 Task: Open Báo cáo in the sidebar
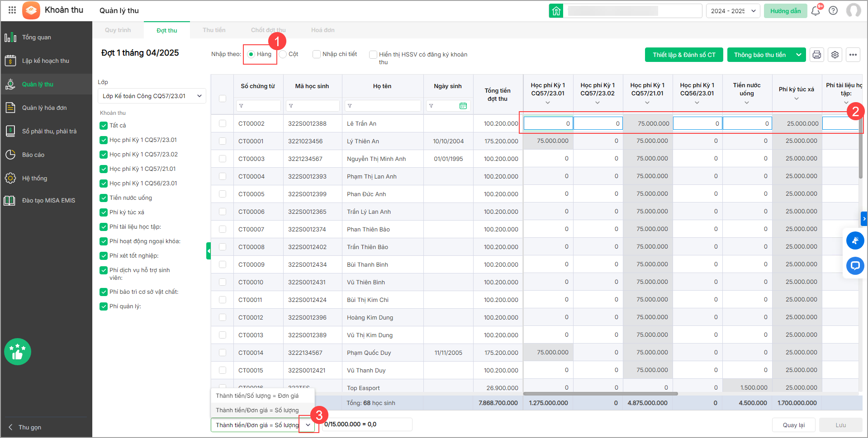pos(33,155)
